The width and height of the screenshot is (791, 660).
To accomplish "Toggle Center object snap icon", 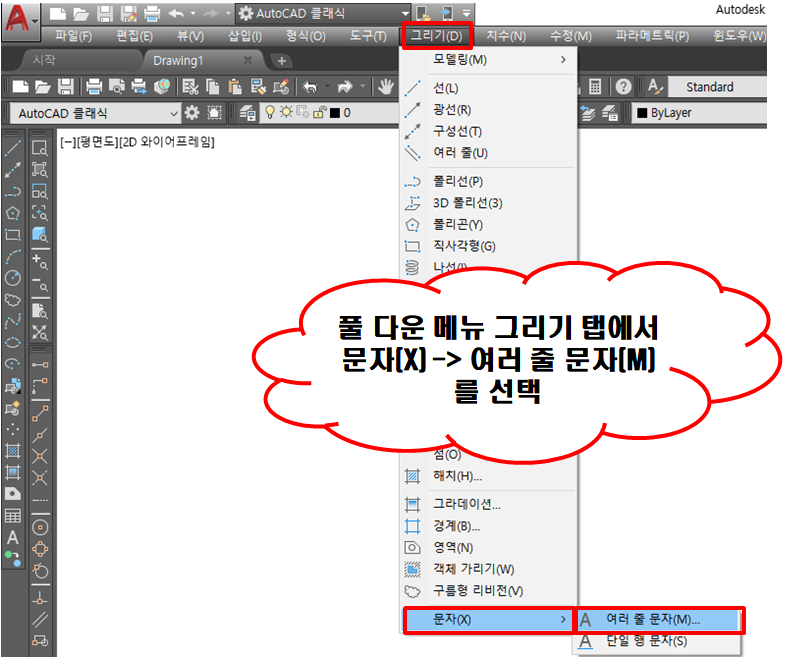I will click(40, 528).
